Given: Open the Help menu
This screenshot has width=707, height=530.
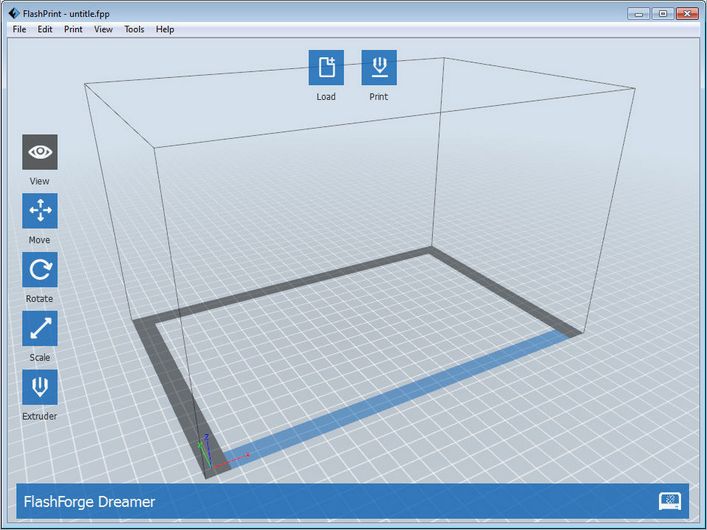Looking at the screenshot, I should point(165,29).
